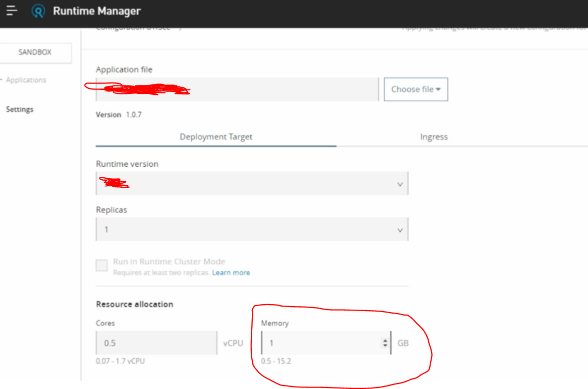Switch to the Ingress tab
The height and width of the screenshot is (389, 588).
(434, 136)
